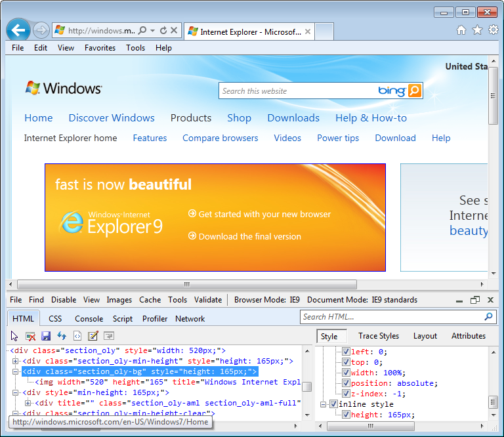Activate Select element by click arrow tool

(14, 336)
